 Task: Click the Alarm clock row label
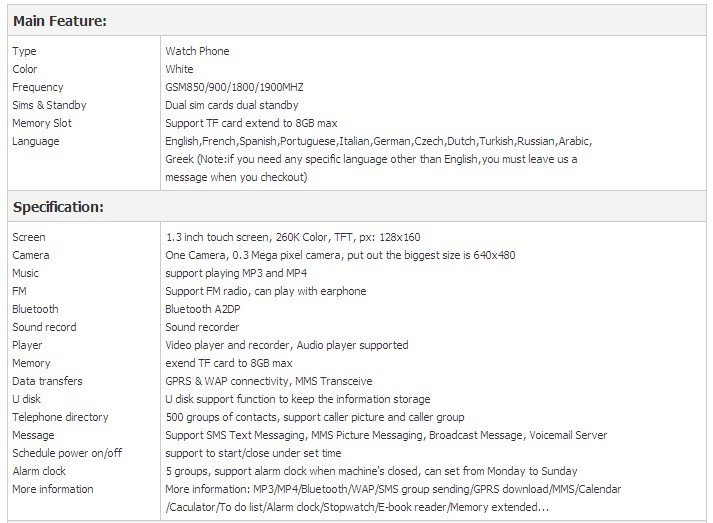pos(39,471)
